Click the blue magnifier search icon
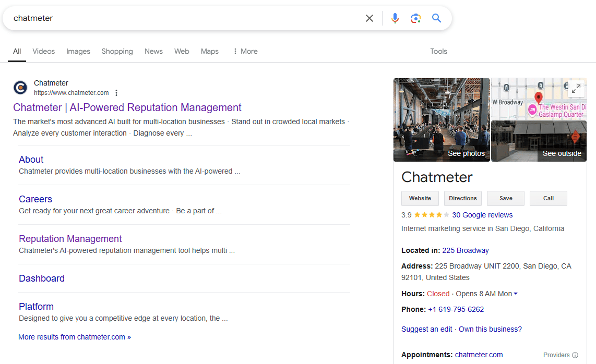The height and width of the screenshot is (364, 596). (x=437, y=18)
